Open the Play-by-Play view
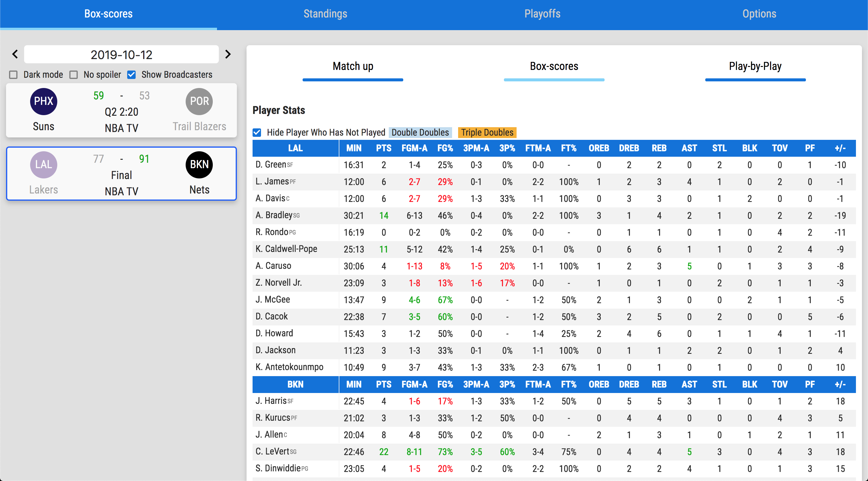 coord(755,66)
